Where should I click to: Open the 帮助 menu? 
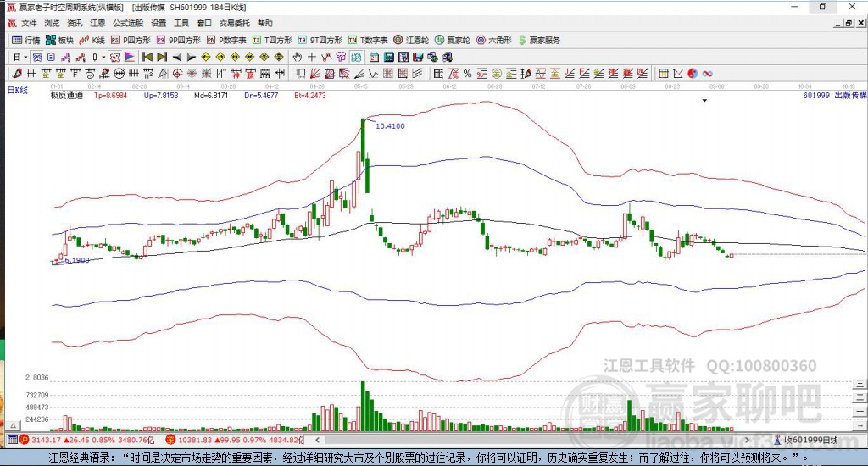(x=264, y=23)
